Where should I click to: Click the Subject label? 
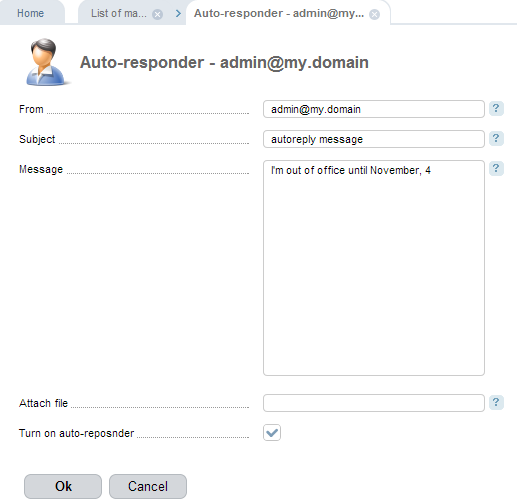pyautogui.click(x=37, y=139)
